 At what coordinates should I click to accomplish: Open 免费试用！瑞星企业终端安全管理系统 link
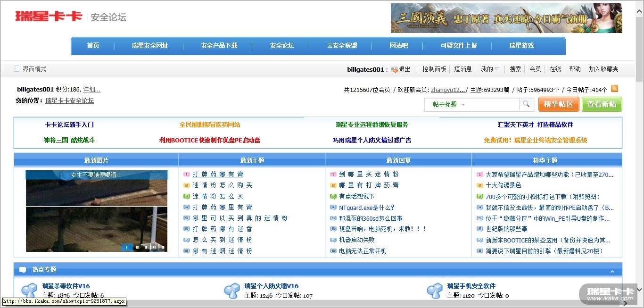click(x=536, y=141)
